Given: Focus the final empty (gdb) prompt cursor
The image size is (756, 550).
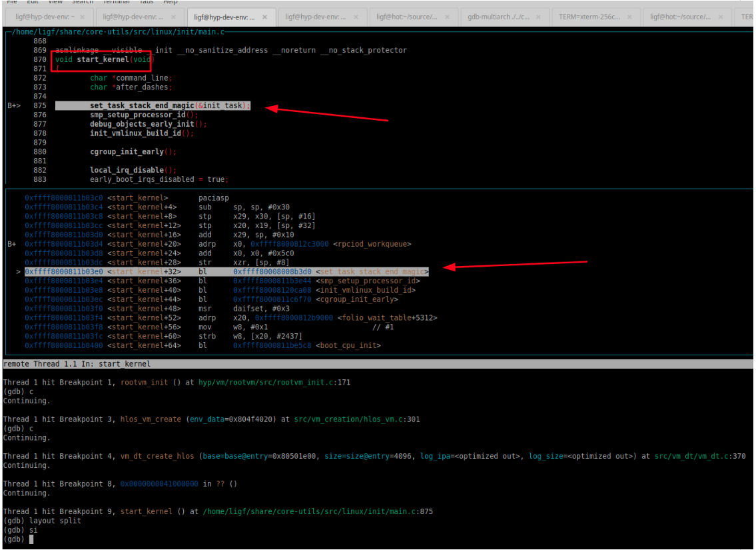Looking at the screenshot, I should click(31, 539).
